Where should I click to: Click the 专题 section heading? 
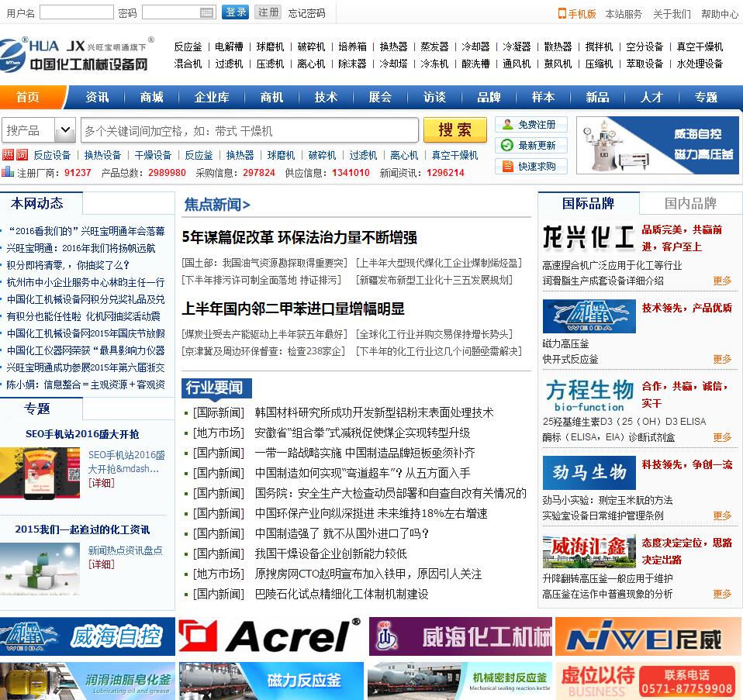(x=37, y=409)
